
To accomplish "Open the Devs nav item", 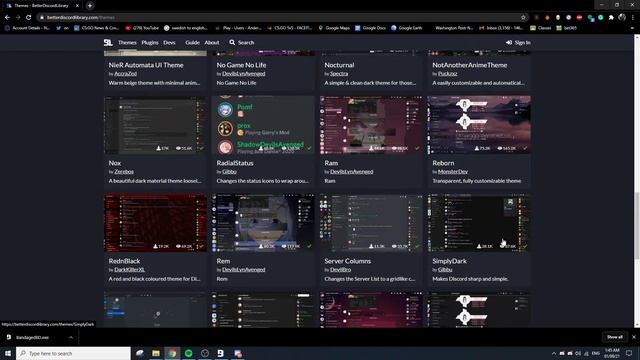I will point(169,42).
